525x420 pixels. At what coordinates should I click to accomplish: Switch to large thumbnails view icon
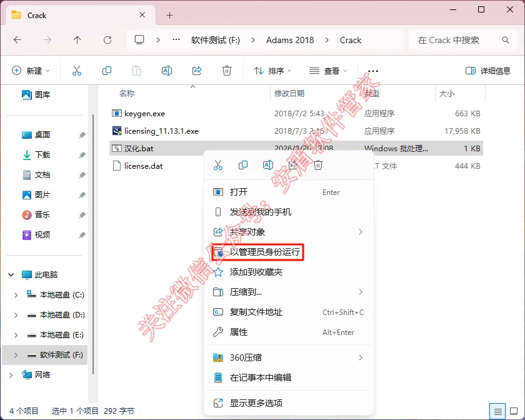point(514,411)
